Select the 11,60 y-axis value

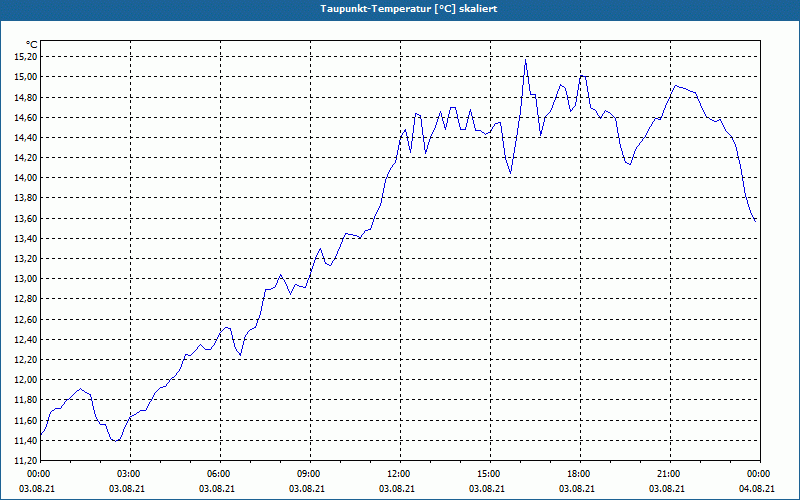24,420
